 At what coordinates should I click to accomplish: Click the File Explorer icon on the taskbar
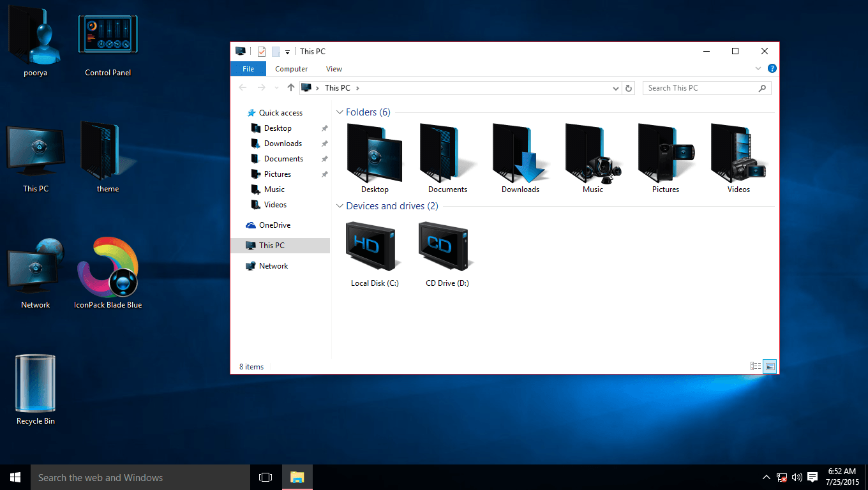pyautogui.click(x=297, y=477)
